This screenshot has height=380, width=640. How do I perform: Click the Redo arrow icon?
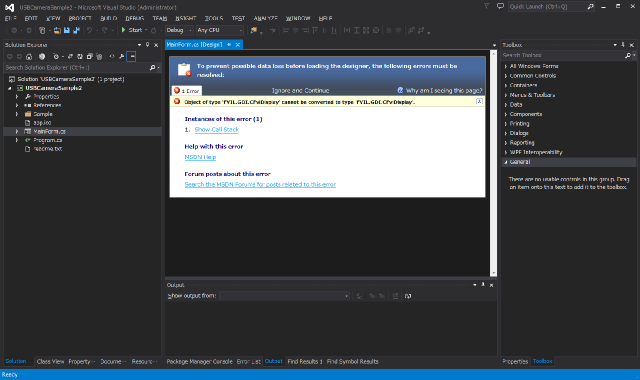coord(104,30)
